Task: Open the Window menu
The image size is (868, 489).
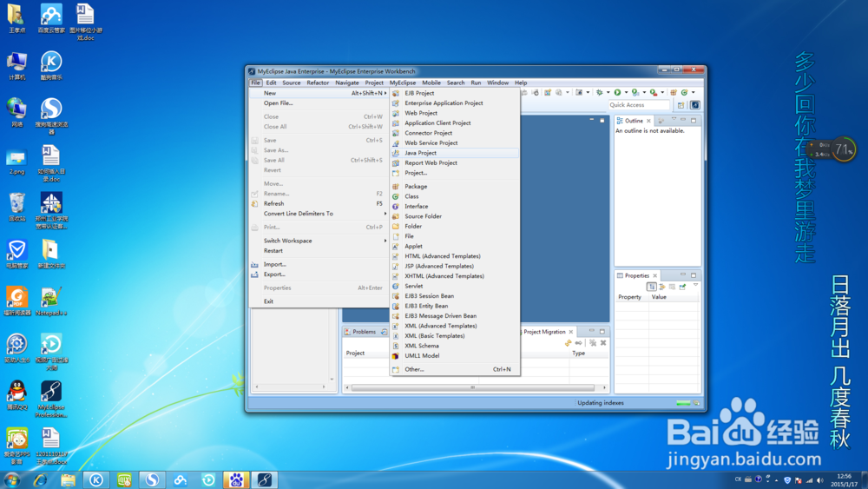Action: tap(497, 83)
